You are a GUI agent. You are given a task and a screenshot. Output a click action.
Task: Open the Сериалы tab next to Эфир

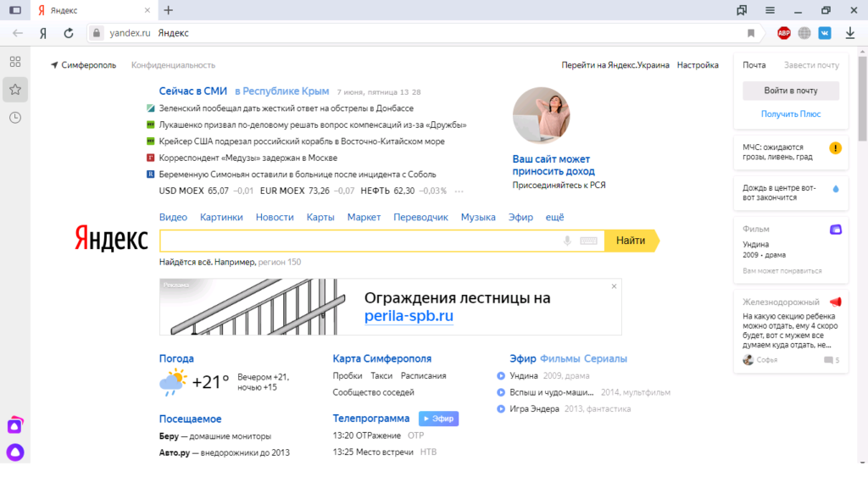coord(605,358)
